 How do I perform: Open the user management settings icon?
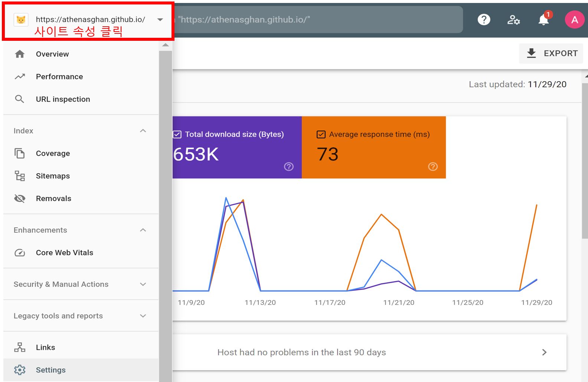pos(514,20)
